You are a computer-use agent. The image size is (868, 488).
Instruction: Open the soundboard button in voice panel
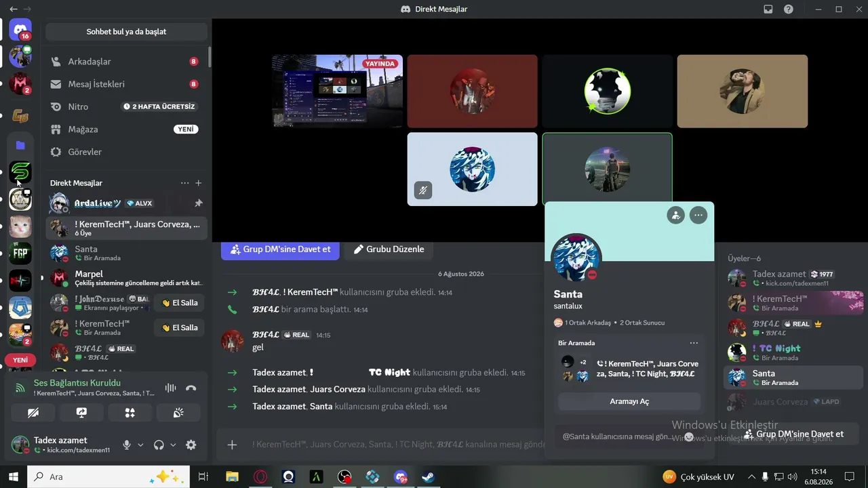[x=178, y=412]
